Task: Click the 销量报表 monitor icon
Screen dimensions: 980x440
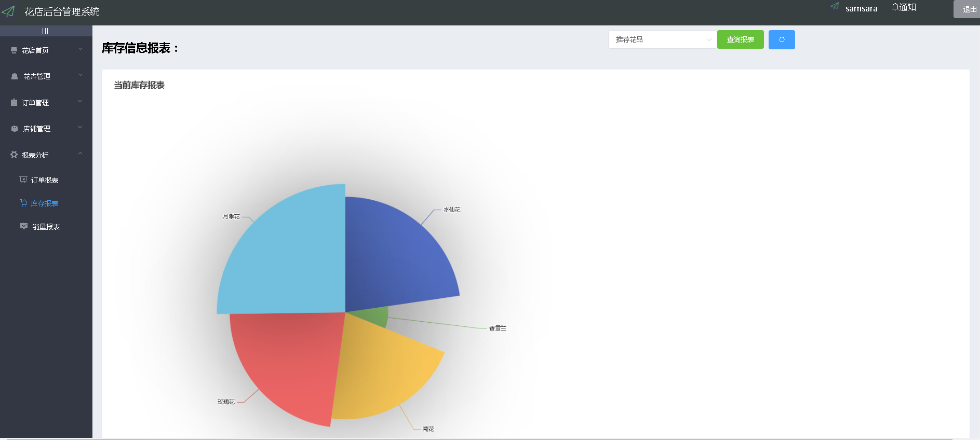Action: coord(24,226)
